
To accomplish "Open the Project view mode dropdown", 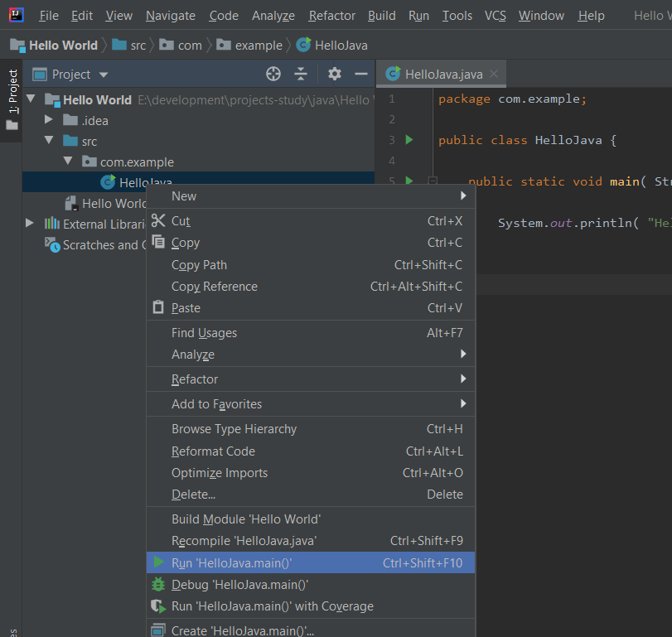I will 103,74.
